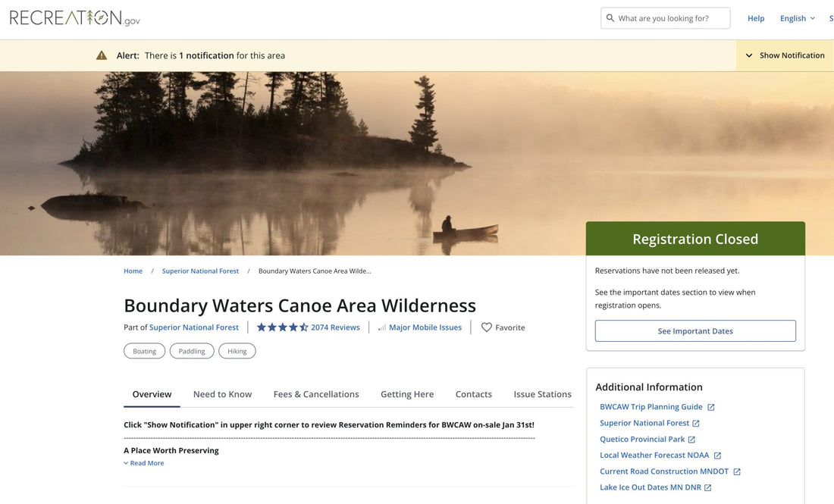Open the Fees & Cancellations tab
The image size is (834, 504).
[x=316, y=394]
